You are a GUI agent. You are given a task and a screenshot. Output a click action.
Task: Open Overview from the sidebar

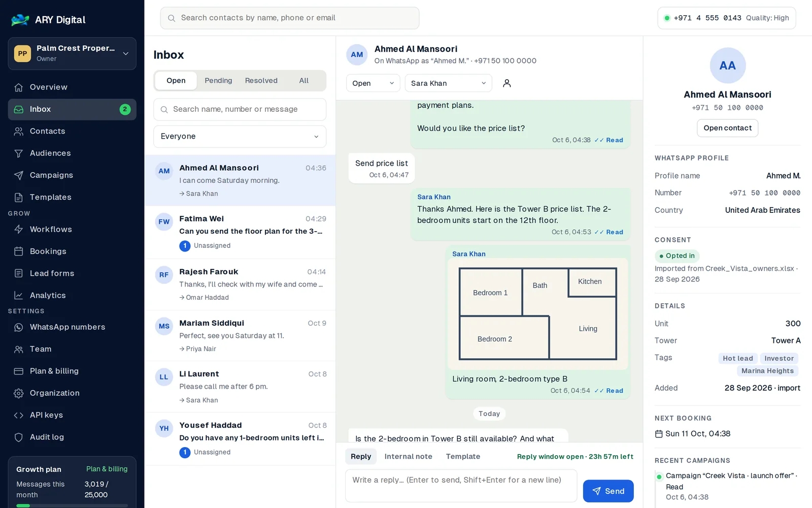pos(72,87)
